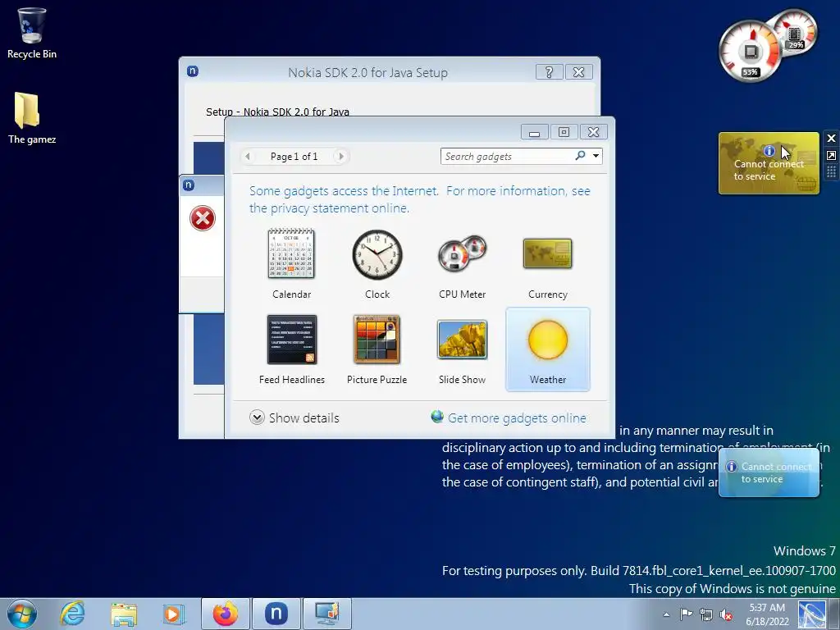Image resolution: width=840 pixels, height=630 pixels.
Task: Click the drag handle of Currency gadget
Action: point(831,172)
